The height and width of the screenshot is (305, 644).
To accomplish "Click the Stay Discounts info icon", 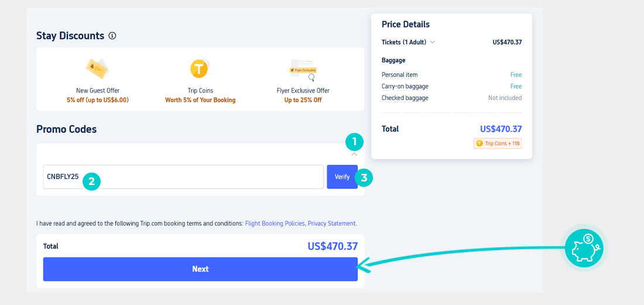I will click(x=112, y=36).
